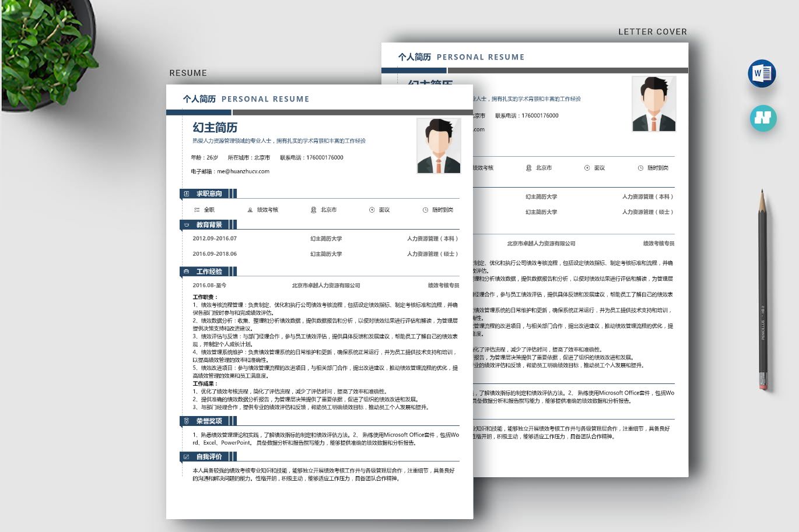Click the 工作成果： heading
The height and width of the screenshot is (532, 799).
click(205, 383)
